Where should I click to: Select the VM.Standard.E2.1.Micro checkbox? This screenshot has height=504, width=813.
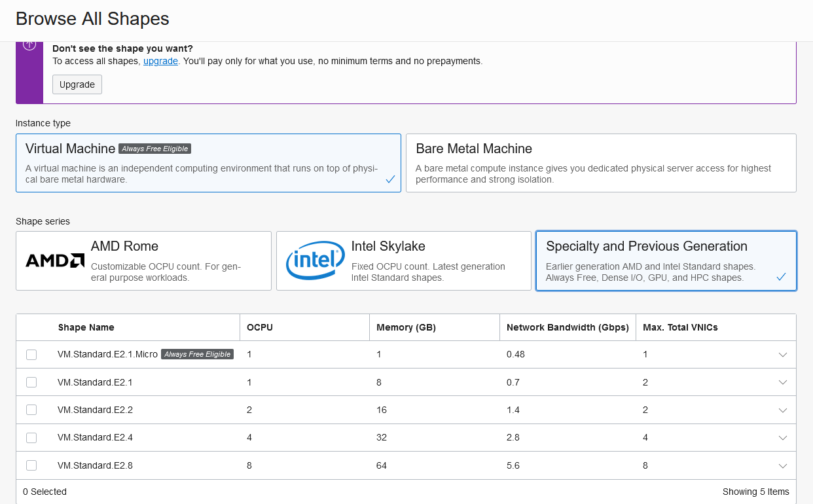[31, 355]
